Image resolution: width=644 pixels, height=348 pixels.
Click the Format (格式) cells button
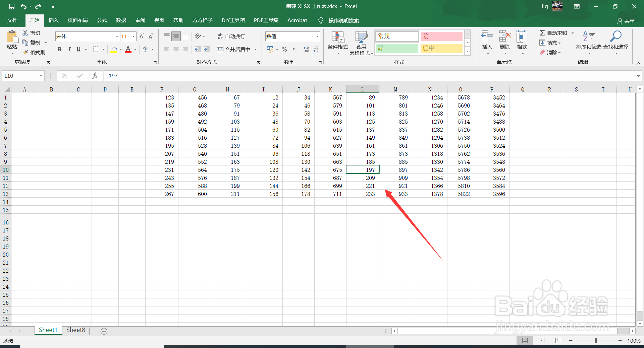522,43
